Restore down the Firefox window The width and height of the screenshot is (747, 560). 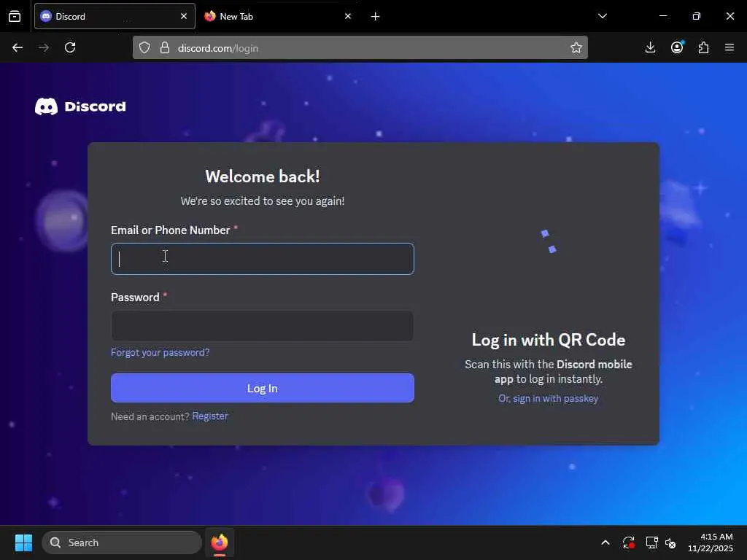(x=697, y=16)
